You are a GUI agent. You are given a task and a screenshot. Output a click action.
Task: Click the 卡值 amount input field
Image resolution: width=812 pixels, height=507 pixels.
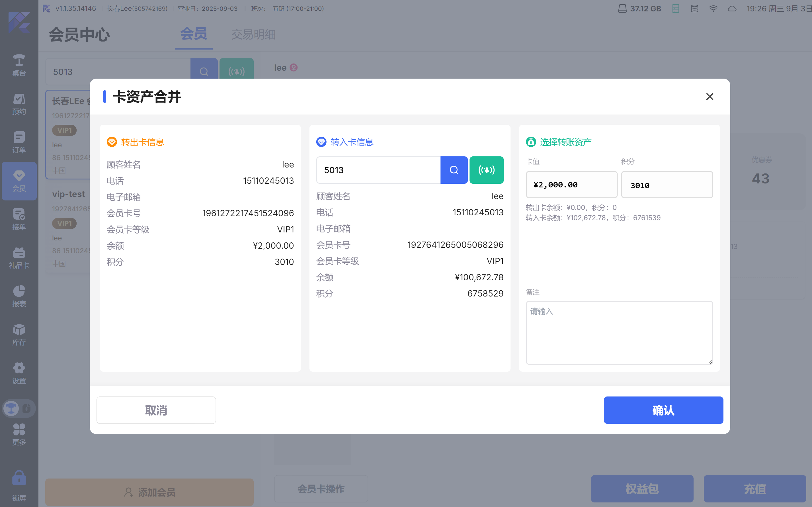click(571, 185)
